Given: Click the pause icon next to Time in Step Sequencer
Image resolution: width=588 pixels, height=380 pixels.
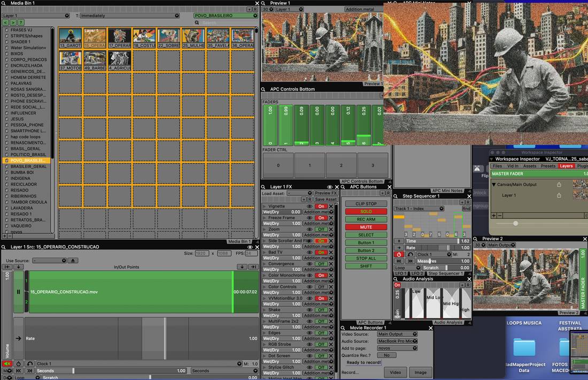Looking at the screenshot, I should [399, 241].
